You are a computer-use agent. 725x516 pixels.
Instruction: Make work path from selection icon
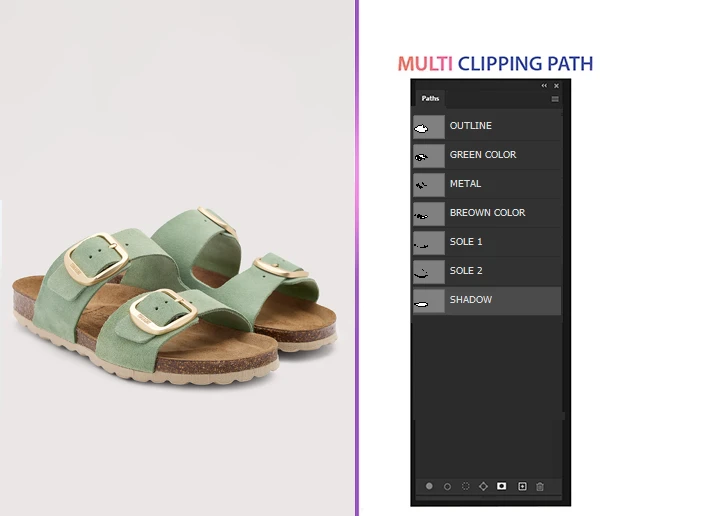(483, 486)
